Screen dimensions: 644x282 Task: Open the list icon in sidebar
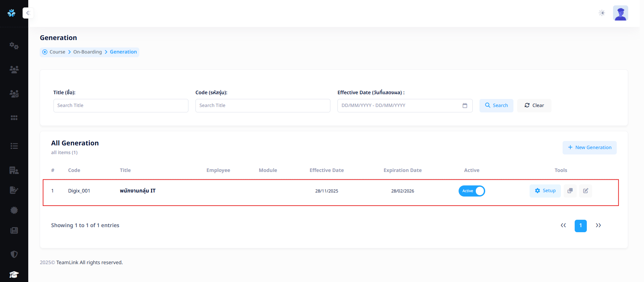tap(14, 146)
